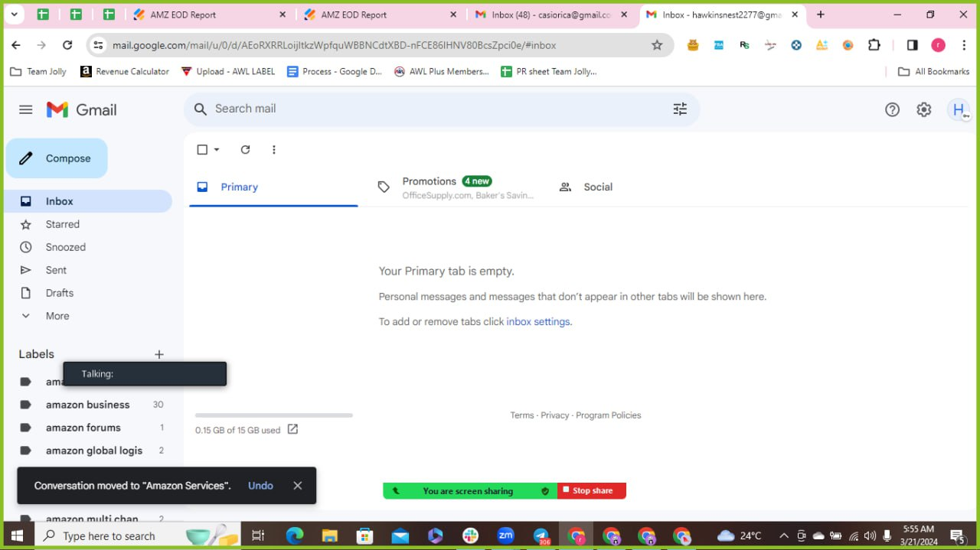Open the Program Policies link

(x=609, y=415)
